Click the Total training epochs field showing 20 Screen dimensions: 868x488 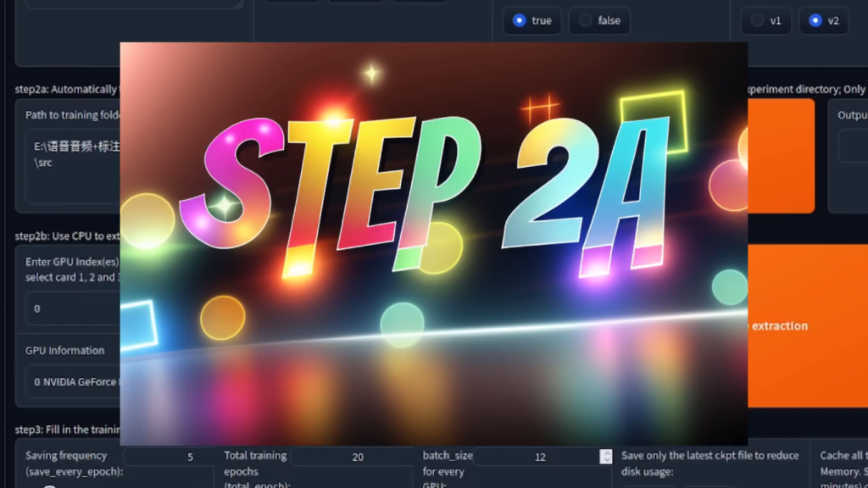351,457
